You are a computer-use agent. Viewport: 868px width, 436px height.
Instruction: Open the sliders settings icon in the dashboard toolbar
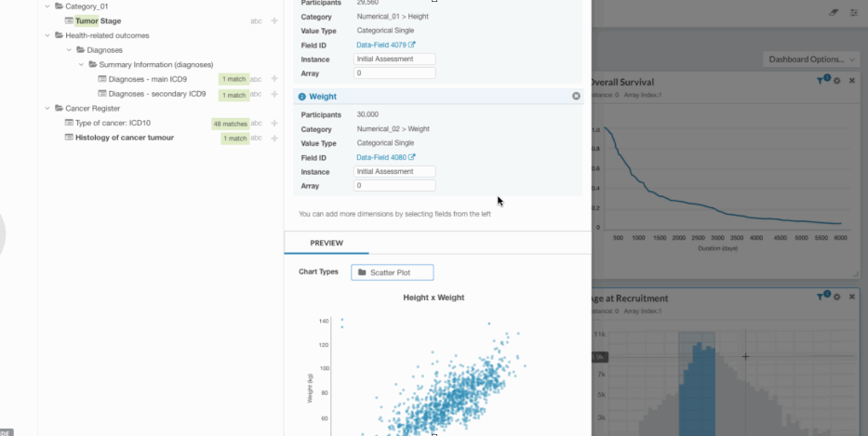click(854, 12)
